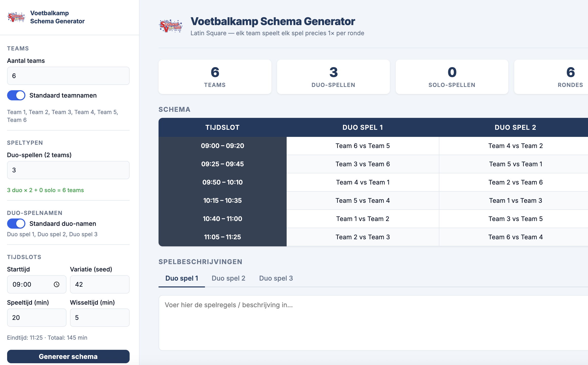
Task: Click the text Duo spel 1, Duo spel 2, Duo spel 3
Action: [x=52, y=234]
